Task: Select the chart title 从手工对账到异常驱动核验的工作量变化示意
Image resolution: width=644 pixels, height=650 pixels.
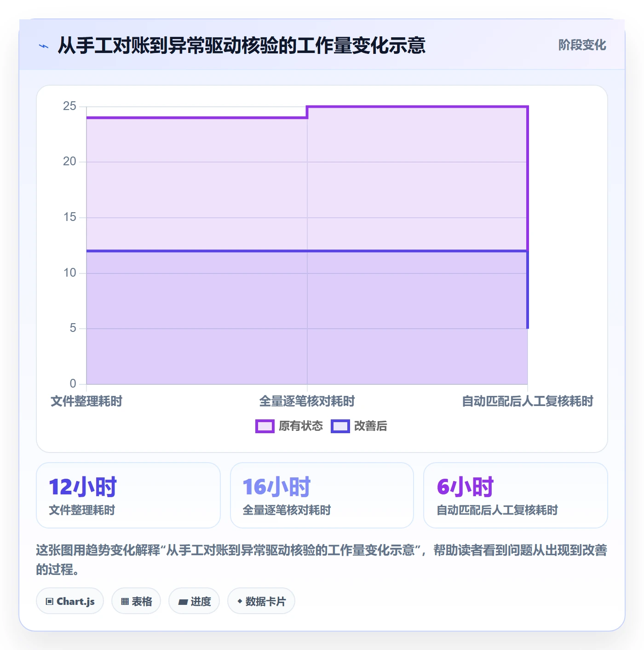Action: pyautogui.click(x=241, y=46)
